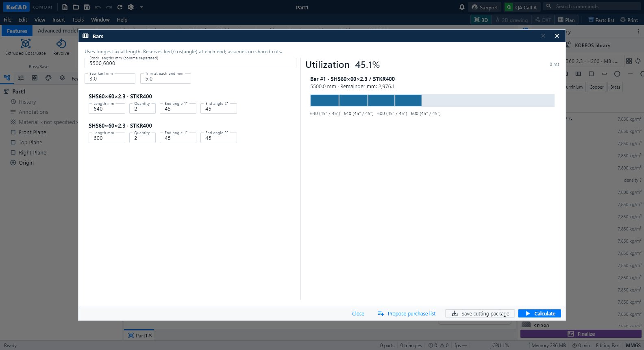This screenshot has height=350, width=644.
Task: Click the Stock lengths input field
Action: click(190, 63)
